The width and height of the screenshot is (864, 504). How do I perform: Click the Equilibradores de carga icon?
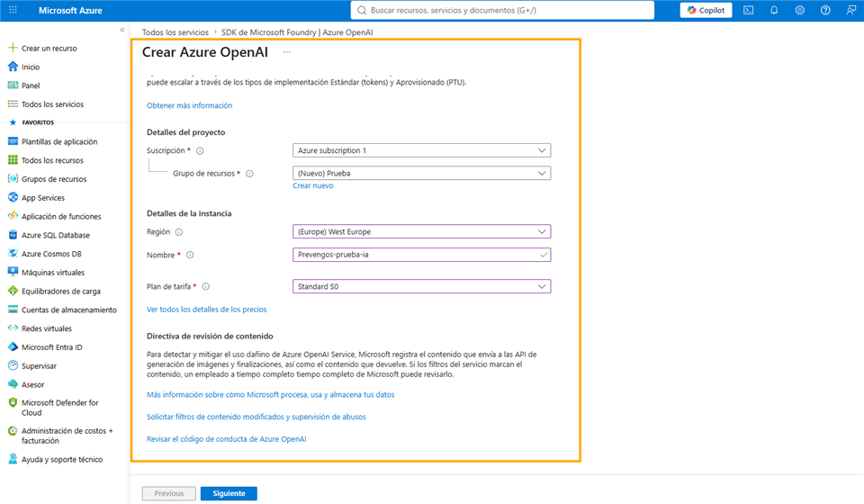click(x=13, y=291)
